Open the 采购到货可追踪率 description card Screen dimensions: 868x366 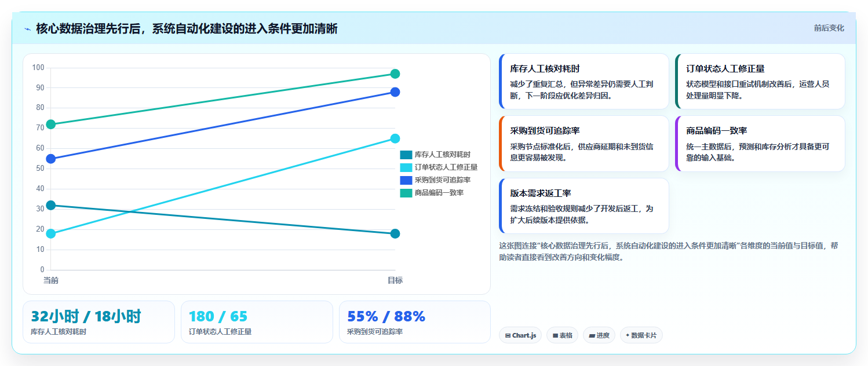584,144
